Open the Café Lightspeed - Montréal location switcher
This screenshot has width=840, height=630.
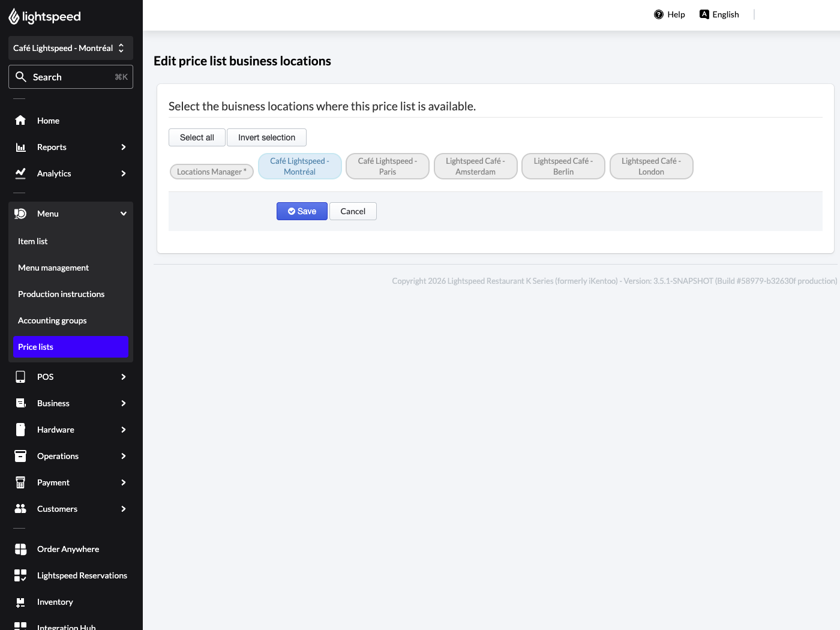[71, 48]
